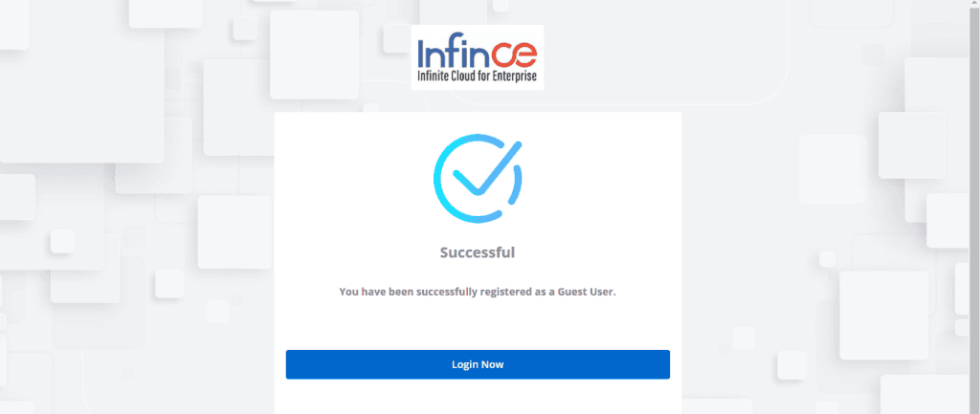Image resolution: width=980 pixels, height=414 pixels.
Task: Click the white card area left of the checkmark
Action: pyautogui.click(x=353, y=178)
